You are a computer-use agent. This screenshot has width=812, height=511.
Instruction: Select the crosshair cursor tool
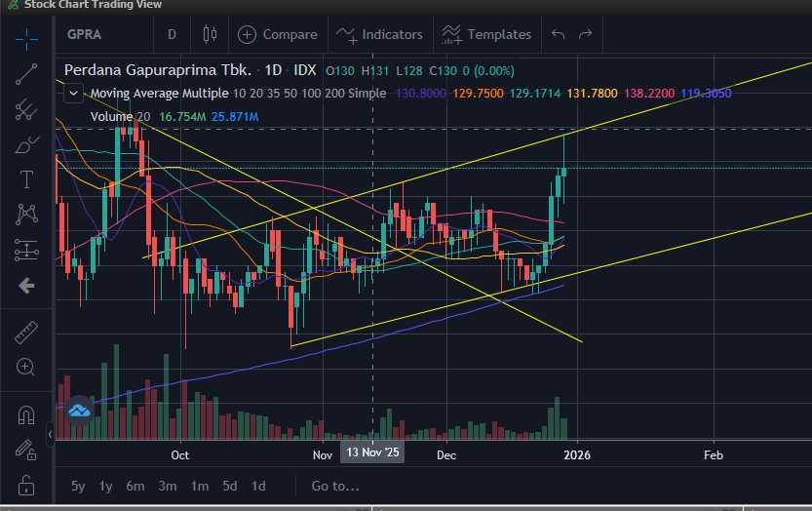pos(26,39)
